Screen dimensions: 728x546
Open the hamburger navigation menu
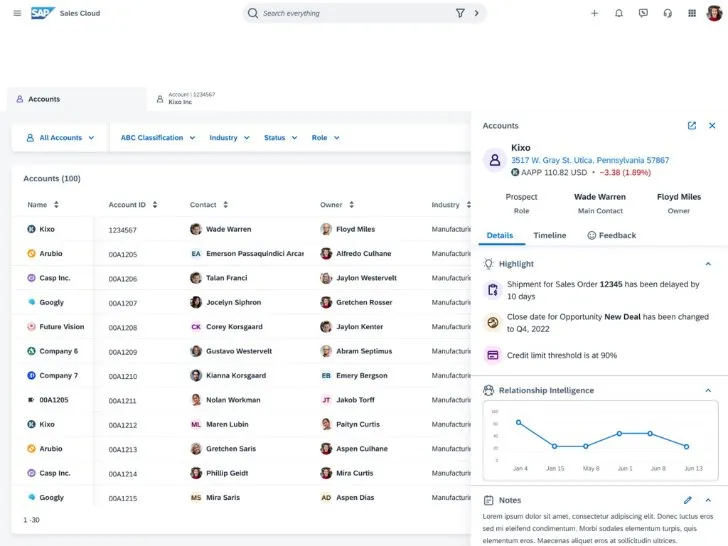click(x=17, y=13)
